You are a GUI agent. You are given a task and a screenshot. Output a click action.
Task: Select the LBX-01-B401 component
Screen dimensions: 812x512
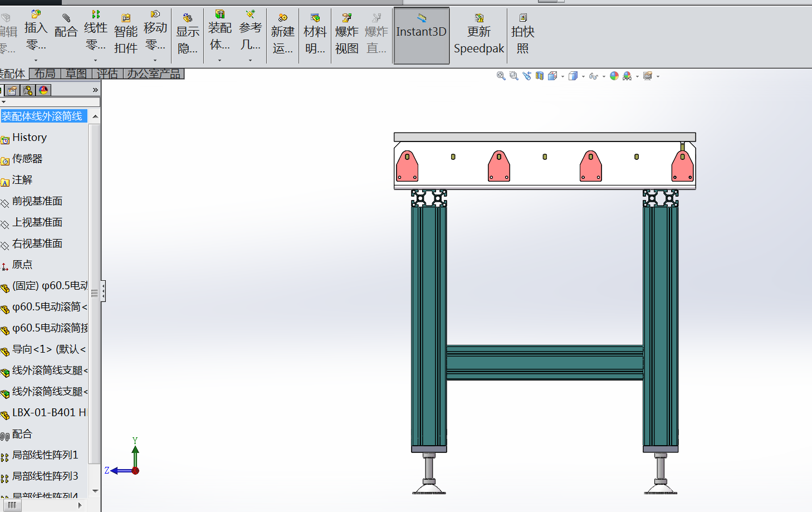coord(50,412)
